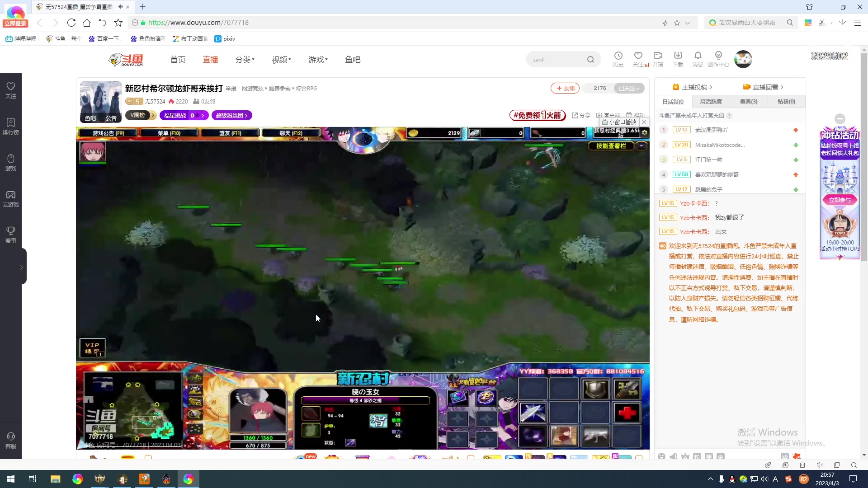The width and height of the screenshot is (868, 488).
Task: Switch to 贵宾(3) tab
Action: [749, 102]
